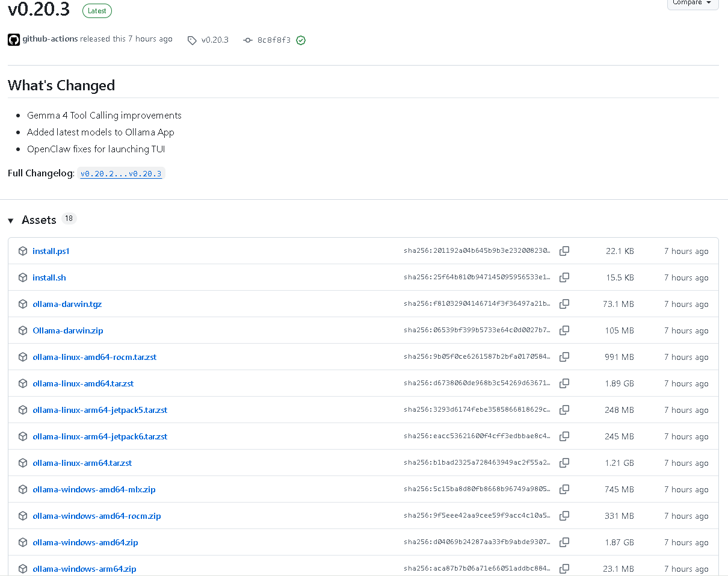
Task: Download ollama-linux-arm64.tar.zst
Action: pos(82,463)
